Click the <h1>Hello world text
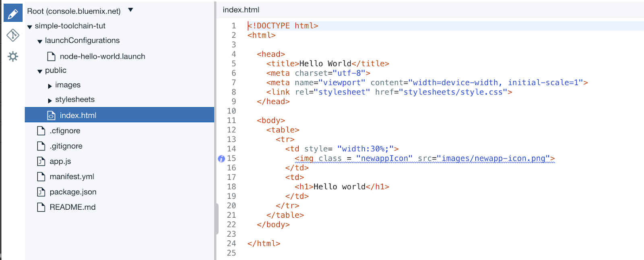This screenshot has height=260, width=644. click(342, 187)
